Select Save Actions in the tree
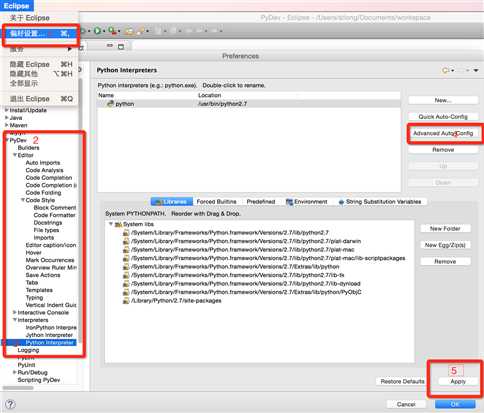The image size is (484, 413). coord(43,275)
